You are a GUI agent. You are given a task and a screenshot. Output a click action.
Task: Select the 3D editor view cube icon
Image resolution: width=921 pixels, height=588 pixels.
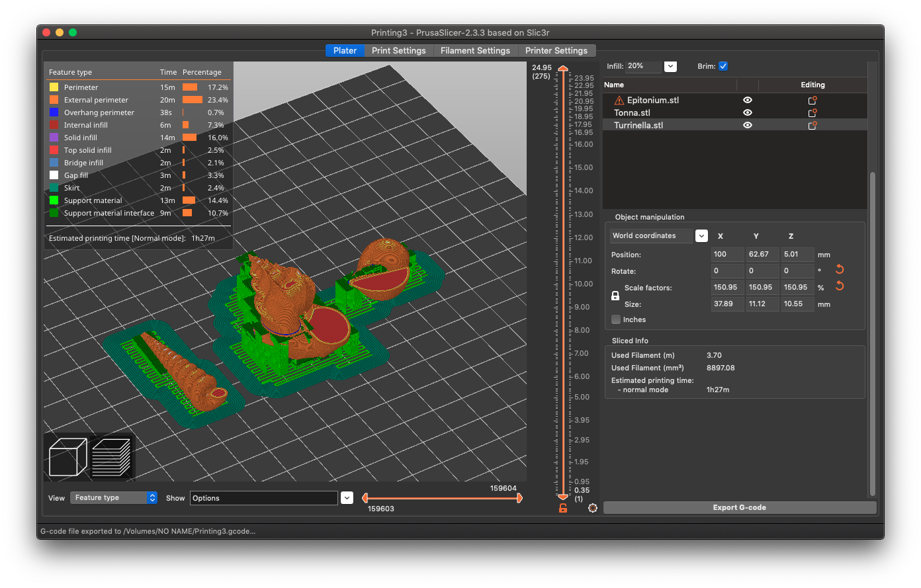67,456
